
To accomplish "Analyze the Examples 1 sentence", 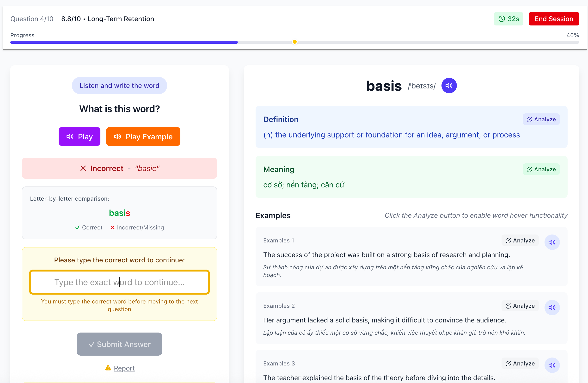I will click(x=520, y=241).
